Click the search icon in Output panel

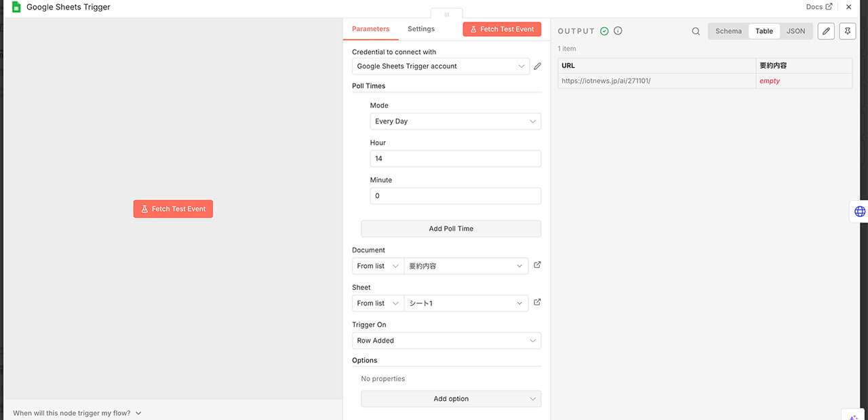(x=696, y=31)
